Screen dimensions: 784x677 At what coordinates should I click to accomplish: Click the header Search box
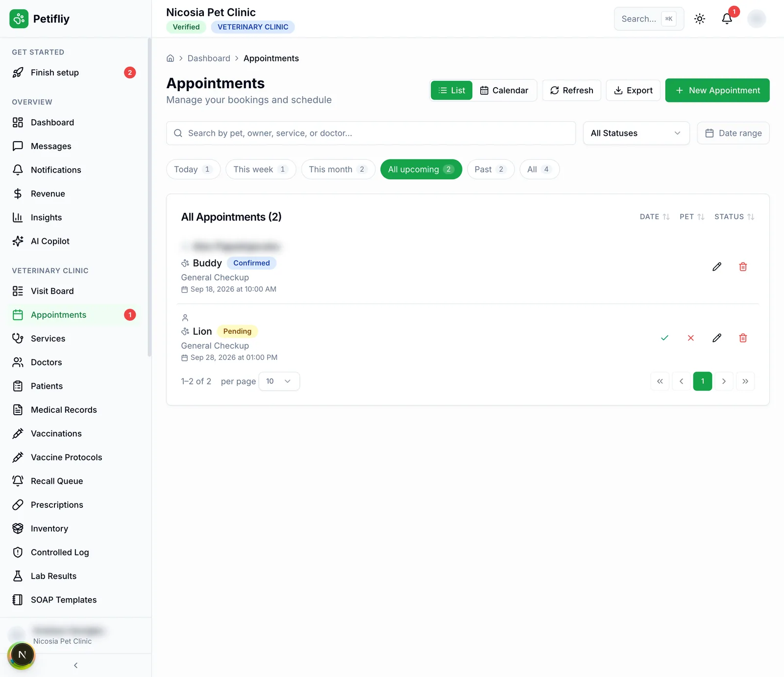(649, 19)
